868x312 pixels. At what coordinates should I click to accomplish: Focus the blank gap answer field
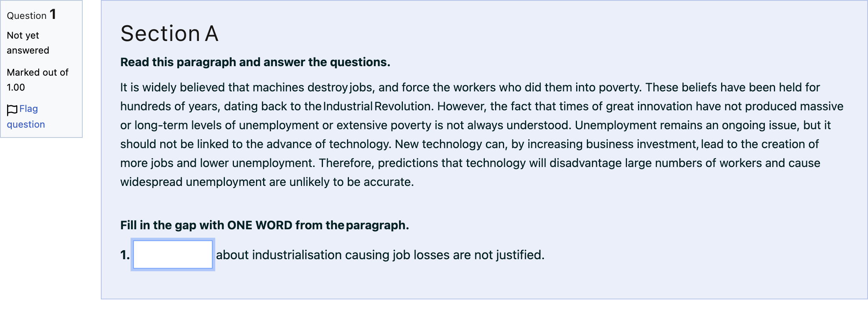173,254
